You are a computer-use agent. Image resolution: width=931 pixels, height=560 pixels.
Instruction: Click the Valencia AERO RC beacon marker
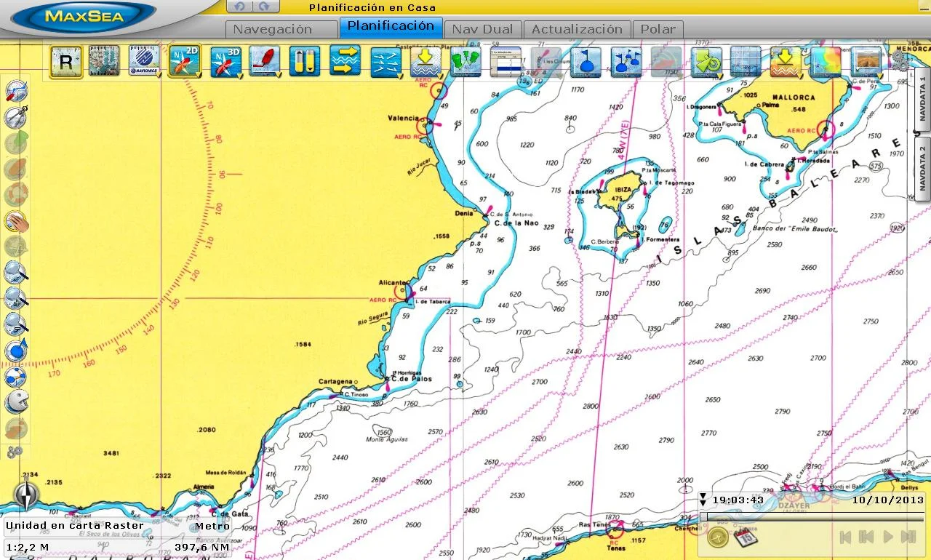424,125
